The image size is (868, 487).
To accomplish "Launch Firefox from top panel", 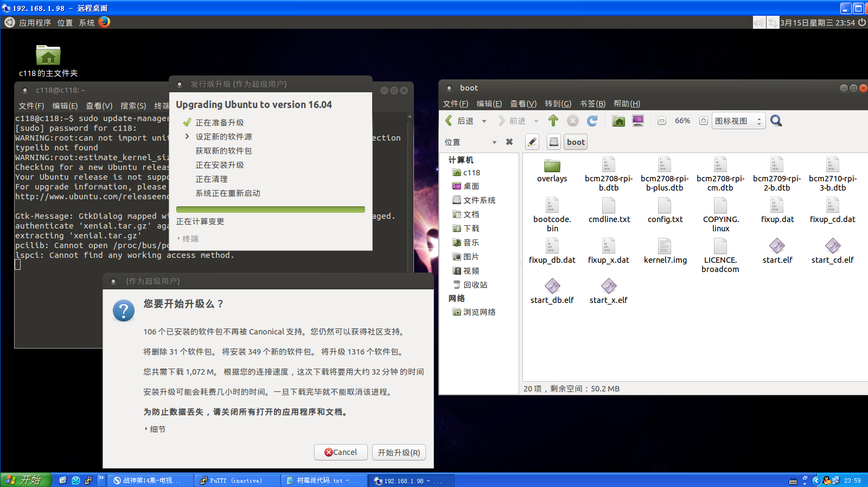I will (x=104, y=22).
